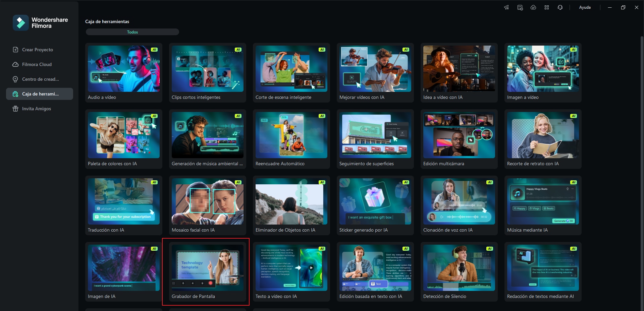This screenshot has width=644, height=311.
Task: Select the Eliminador de Objetos con IA tool
Action: 291,205
